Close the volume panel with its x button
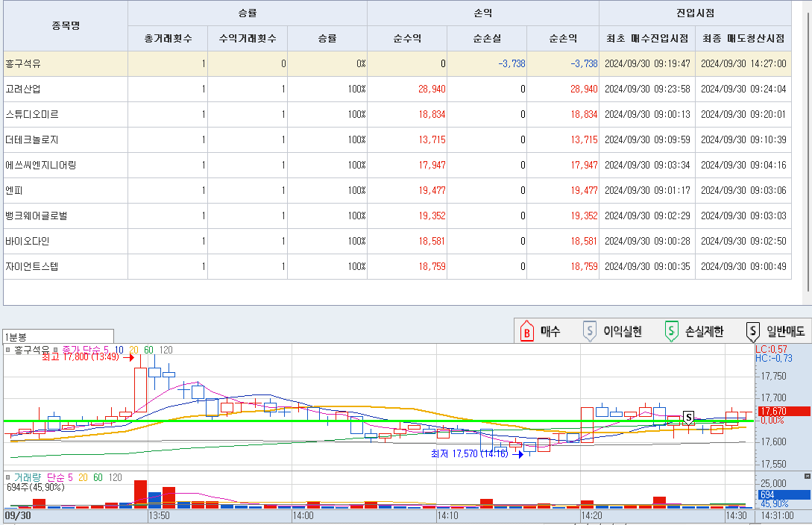Screen dimensions: 812x525 click(x=807, y=476)
